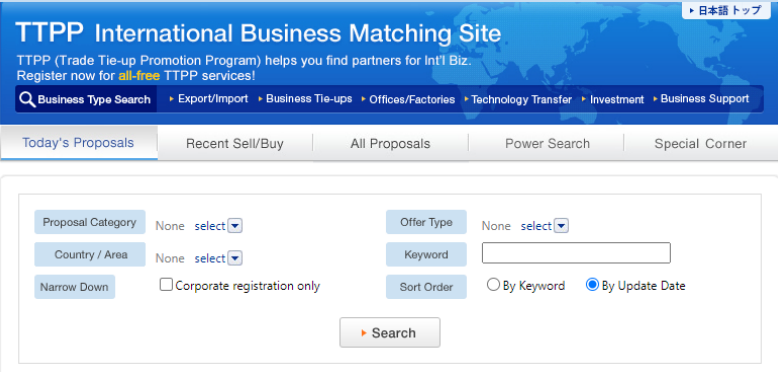
Task: Click the Country / Area dropdown arrow icon
Action: [236, 258]
